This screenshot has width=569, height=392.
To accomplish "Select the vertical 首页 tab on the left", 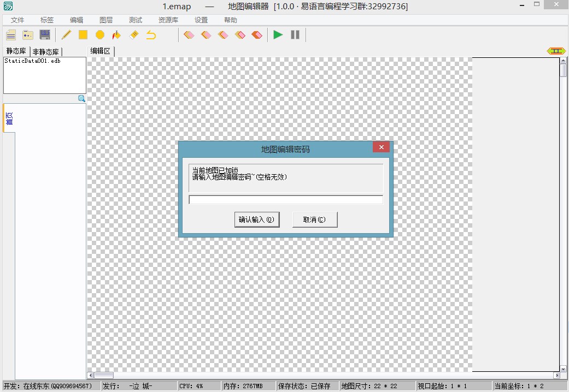I will point(9,118).
